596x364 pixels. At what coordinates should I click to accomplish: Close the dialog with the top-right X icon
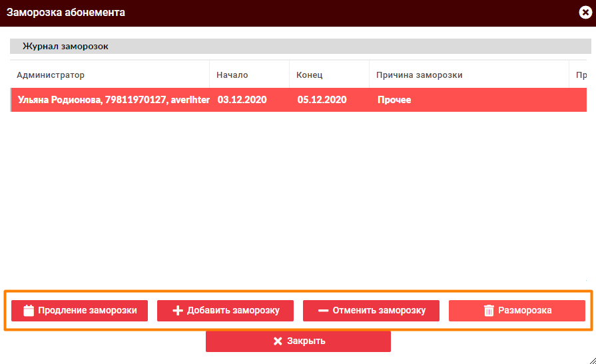coord(585,13)
